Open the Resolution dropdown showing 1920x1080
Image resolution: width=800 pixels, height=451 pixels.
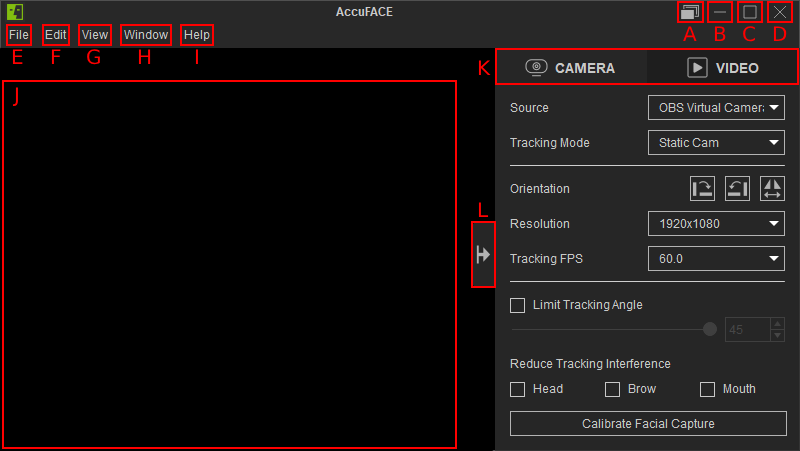click(x=716, y=223)
